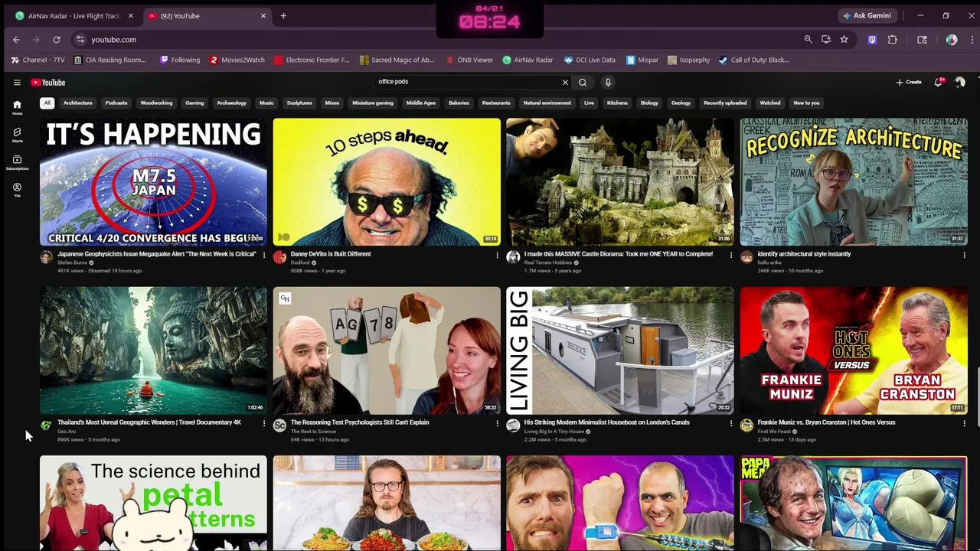Open options for Thailand's Geographic Wonders video
Viewport: 980px width, 551px height.
pyautogui.click(x=264, y=423)
